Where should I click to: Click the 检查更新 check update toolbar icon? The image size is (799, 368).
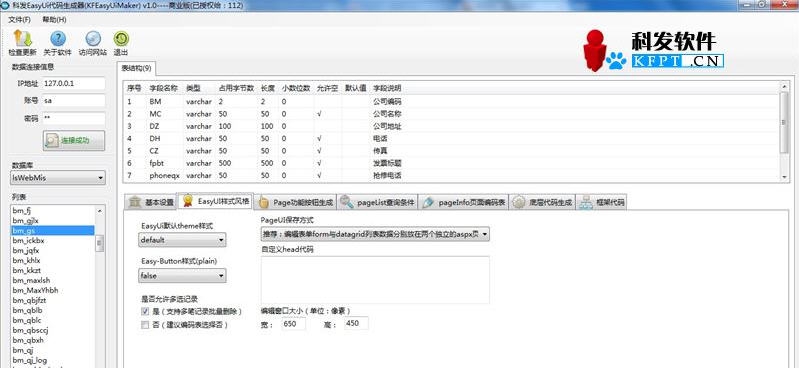click(22, 39)
